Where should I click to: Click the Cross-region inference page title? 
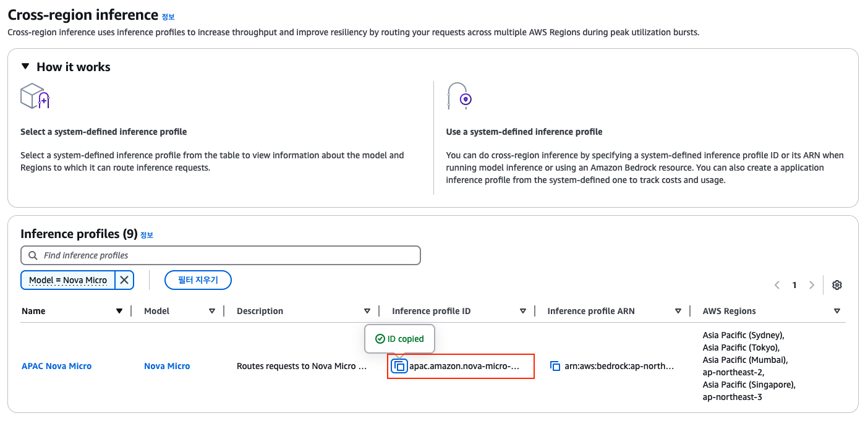(83, 15)
